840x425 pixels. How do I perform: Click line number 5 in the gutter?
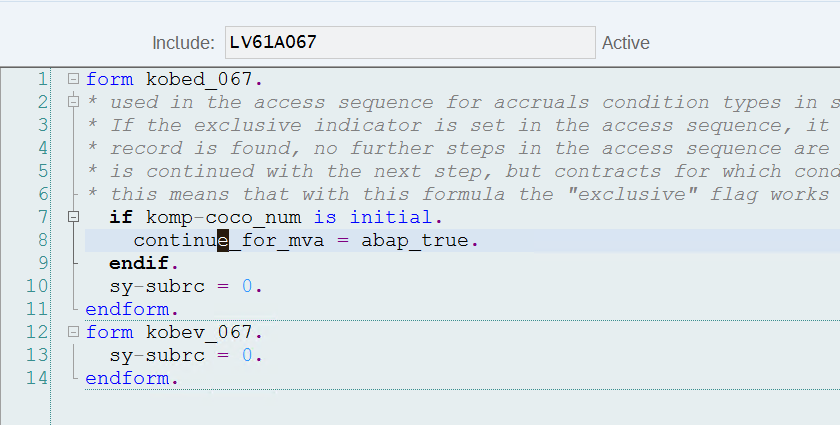pyautogui.click(x=41, y=171)
